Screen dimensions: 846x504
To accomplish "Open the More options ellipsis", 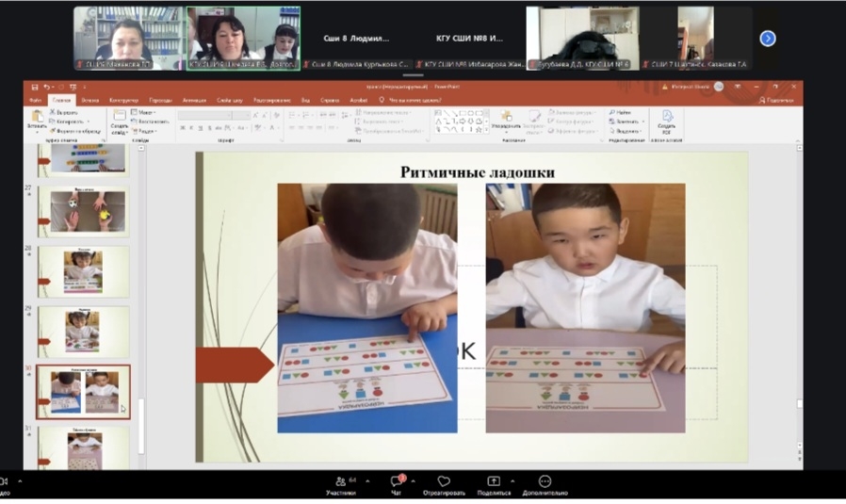I will [x=545, y=481].
